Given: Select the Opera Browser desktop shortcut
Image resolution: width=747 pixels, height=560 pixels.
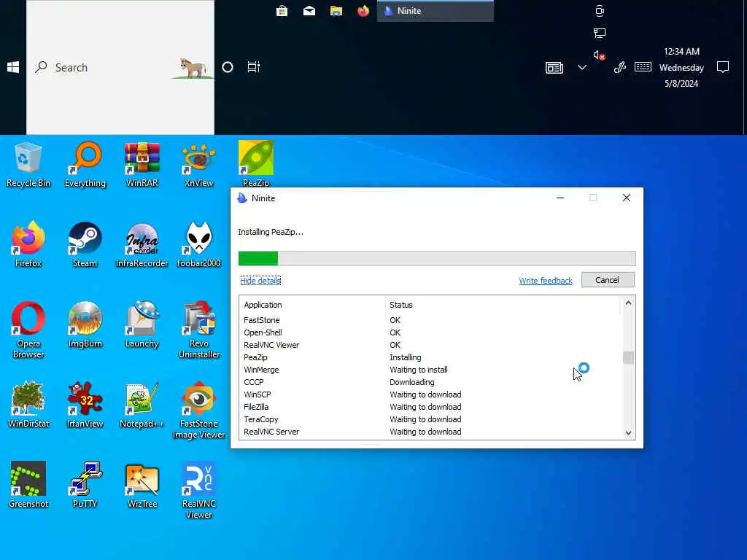Looking at the screenshot, I should click(x=28, y=330).
